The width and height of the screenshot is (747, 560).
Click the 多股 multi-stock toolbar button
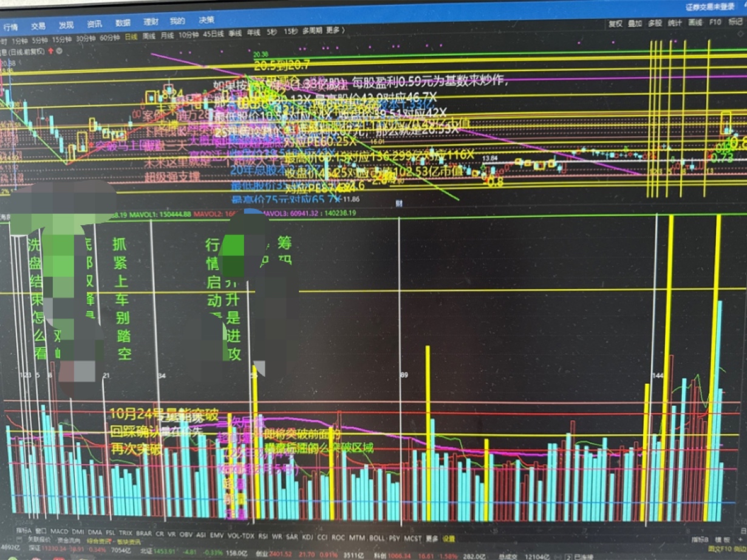pos(655,24)
